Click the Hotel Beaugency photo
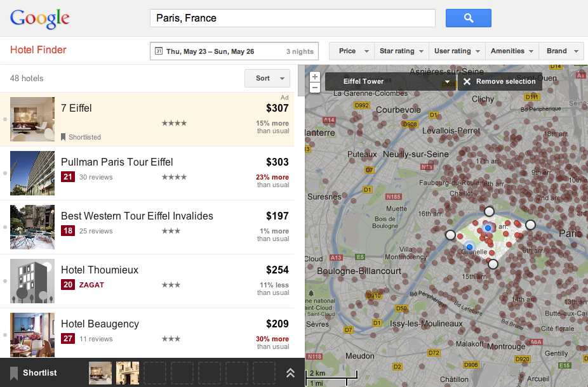The width and height of the screenshot is (588, 387). pyautogui.click(x=32, y=335)
